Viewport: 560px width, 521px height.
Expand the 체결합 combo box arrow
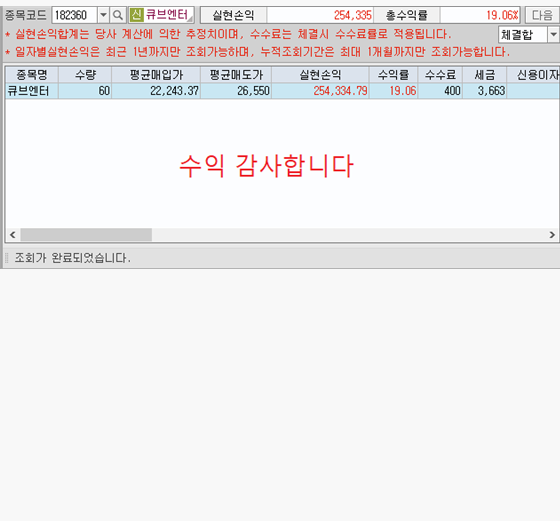tap(553, 35)
